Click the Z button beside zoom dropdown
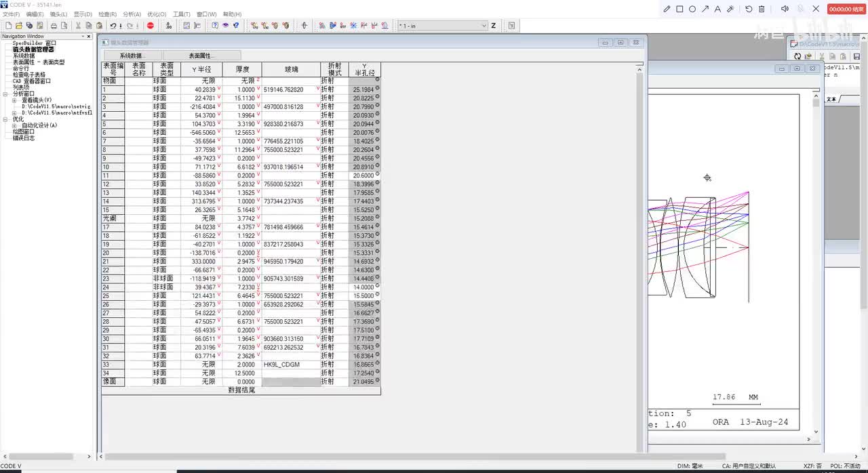The height and width of the screenshot is (473, 868). click(493, 26)
